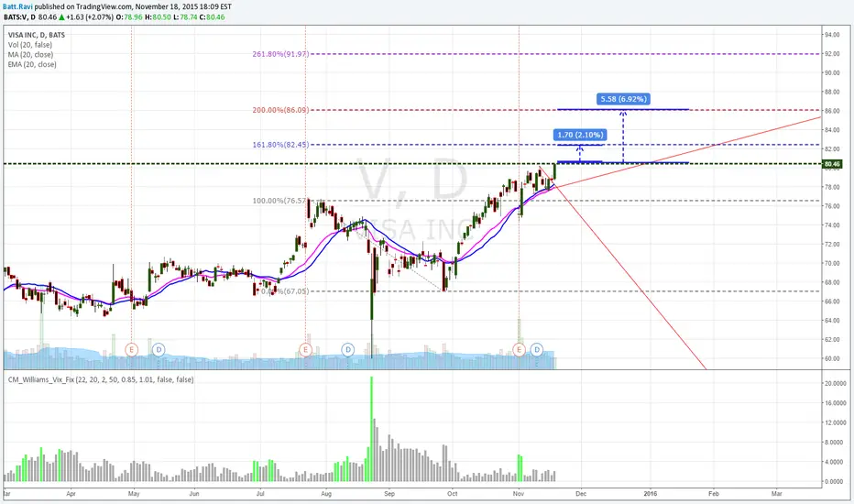This screenshot has height=504, width=854.
Task: Select the CM_Williams_Vix_Fix indicator legend
Action: point(100,379)
